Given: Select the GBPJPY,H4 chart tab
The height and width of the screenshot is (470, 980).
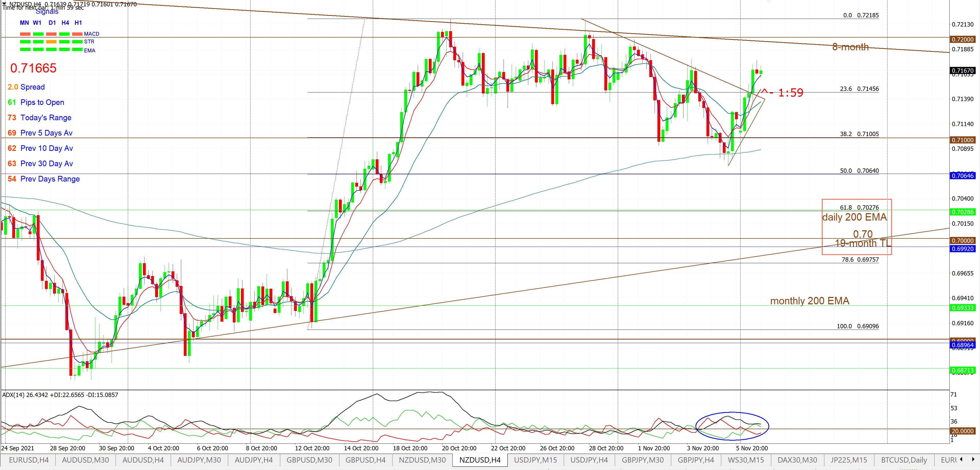Looking at the screenshot, I should [x=696, y=460].
